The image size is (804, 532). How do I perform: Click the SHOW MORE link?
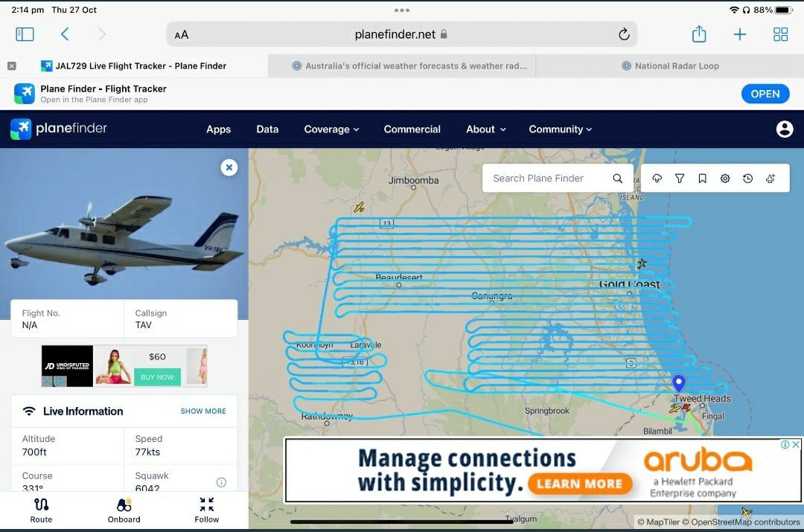point(203,411)
